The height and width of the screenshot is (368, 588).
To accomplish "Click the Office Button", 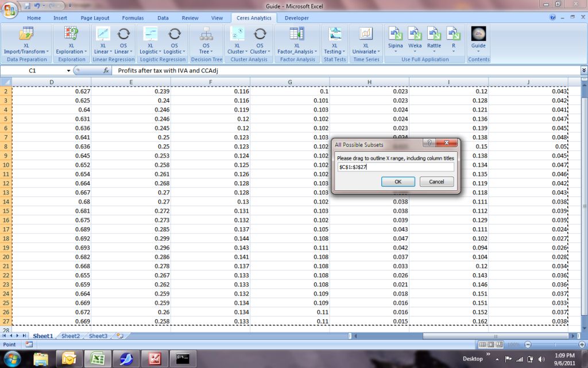I will point(10,10).
